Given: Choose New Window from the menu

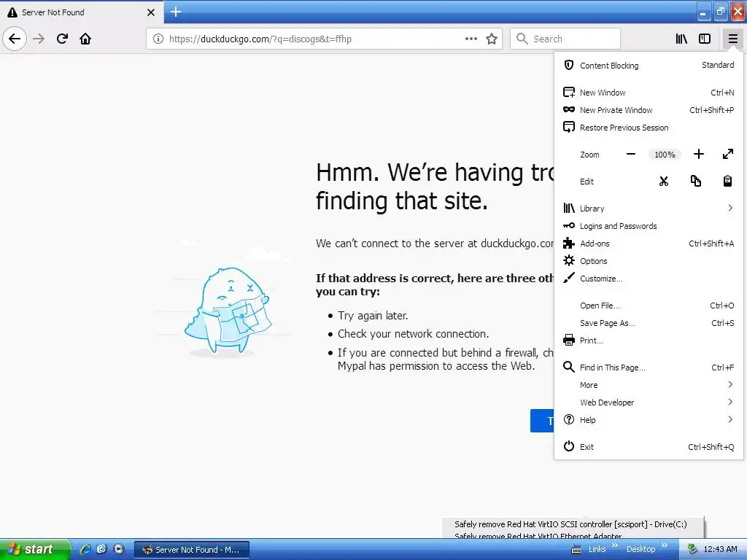Looking at the screenshot, I should pyautogui.click(x=649, y=93).
